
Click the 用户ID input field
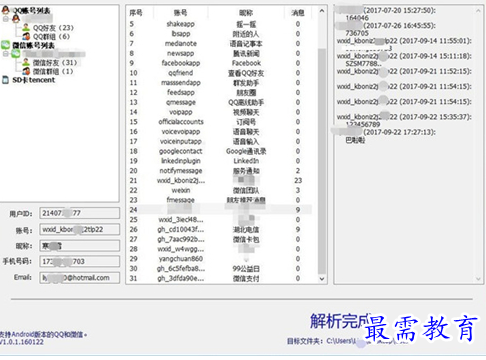(79, 213)
